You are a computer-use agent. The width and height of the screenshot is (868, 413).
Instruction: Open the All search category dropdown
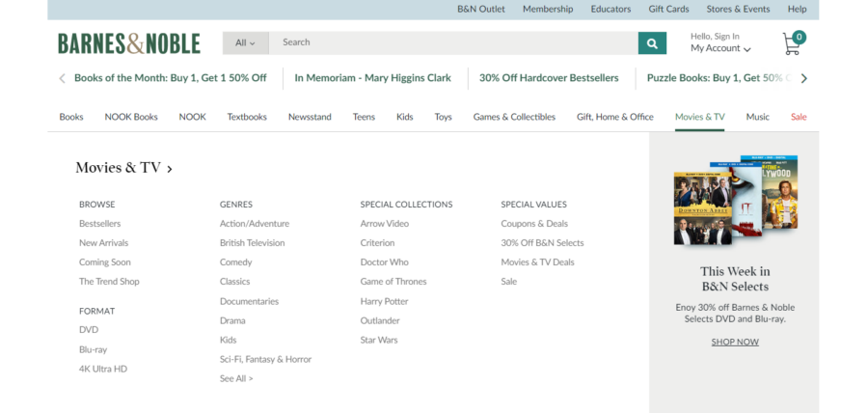(245, 42)
